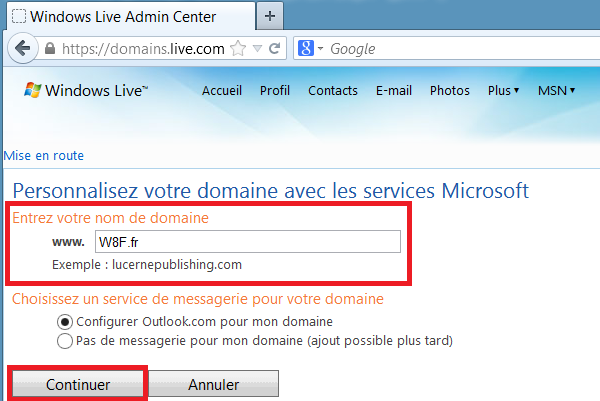Select Pas de messagerie pour mon domaine
Viewport: 600px width, 401px height.
tap(65, 341)
